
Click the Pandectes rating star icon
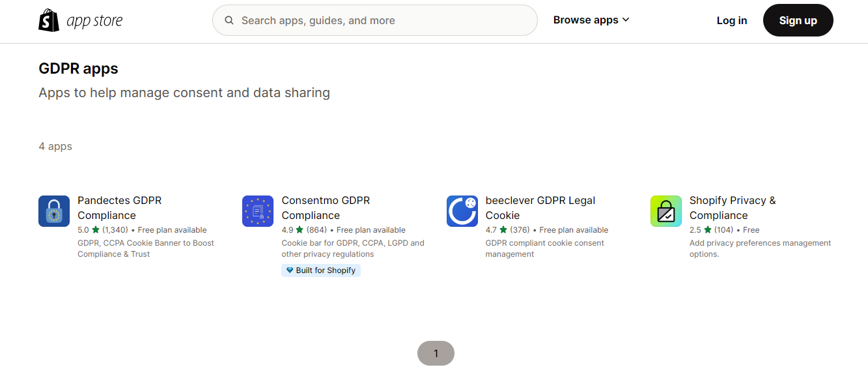tap(96, 229)
